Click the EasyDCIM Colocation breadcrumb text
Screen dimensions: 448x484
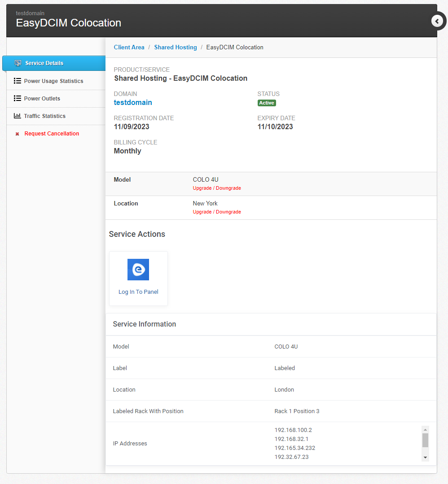pos(235,47)
